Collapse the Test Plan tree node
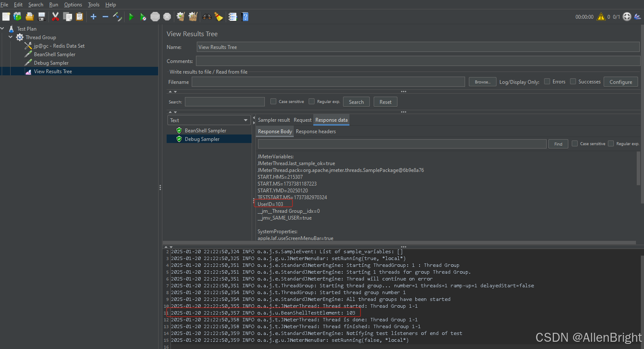 (3, 29)
